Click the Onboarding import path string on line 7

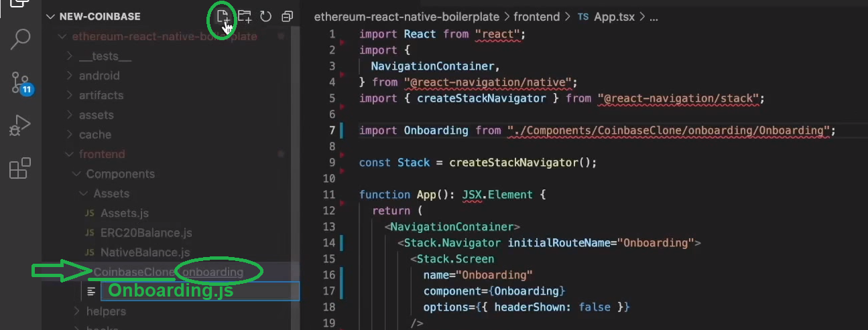click(x=668, y=131)
